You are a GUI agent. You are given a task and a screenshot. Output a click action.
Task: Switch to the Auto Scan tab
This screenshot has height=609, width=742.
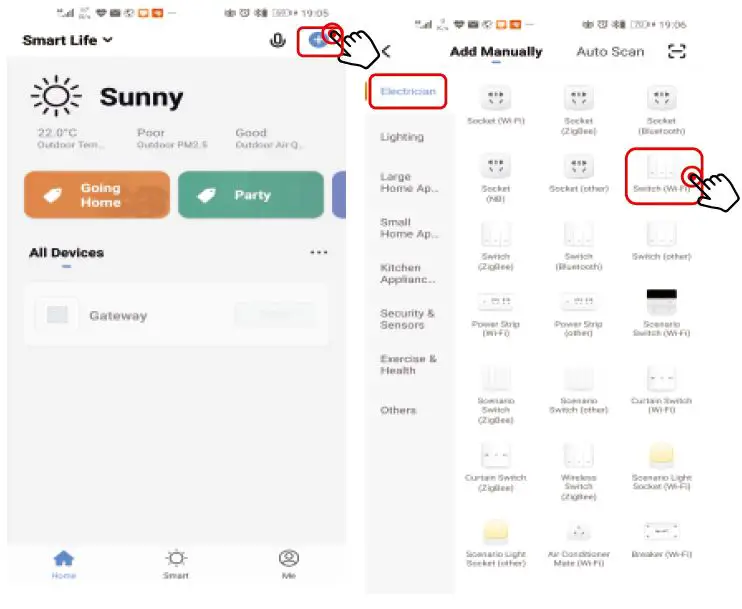(x=610, y=51)
